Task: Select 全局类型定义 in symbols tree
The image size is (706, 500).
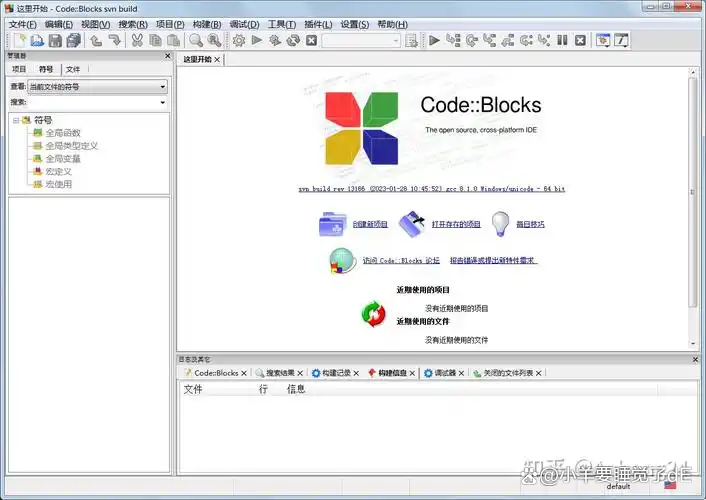Action: pyautogui.click(x=72, y=146)
